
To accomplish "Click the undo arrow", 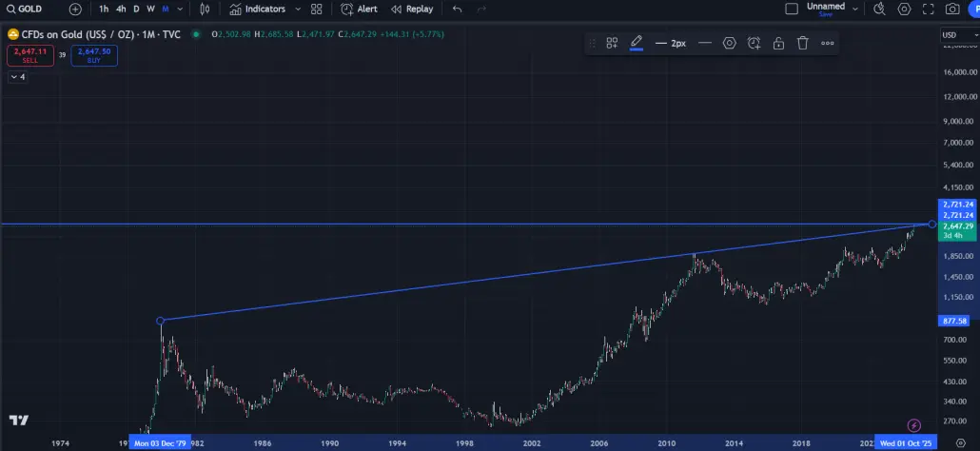I will coord(458,9).
